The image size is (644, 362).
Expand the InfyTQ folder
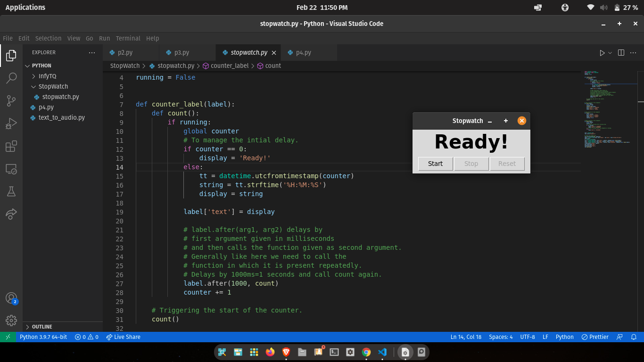47,76
